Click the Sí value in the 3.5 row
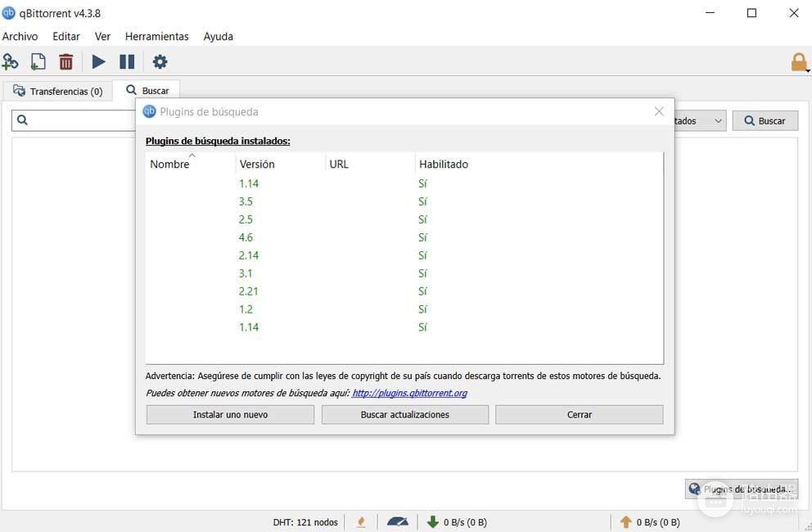Screen dimensions: 812x532 click(x=422, y=201)
